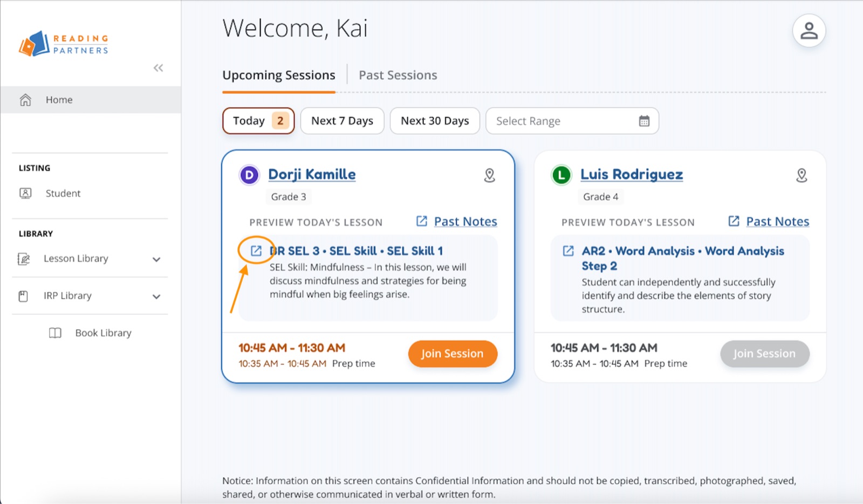Open external link icon beside Luis's Past Notes

tap(734, 221)
